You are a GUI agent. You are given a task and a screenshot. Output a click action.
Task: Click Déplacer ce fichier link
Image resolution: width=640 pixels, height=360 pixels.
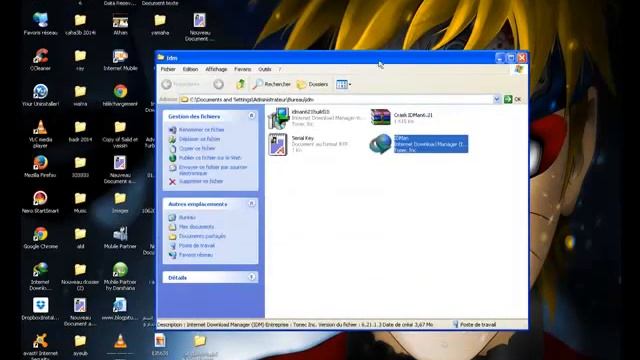199,139
